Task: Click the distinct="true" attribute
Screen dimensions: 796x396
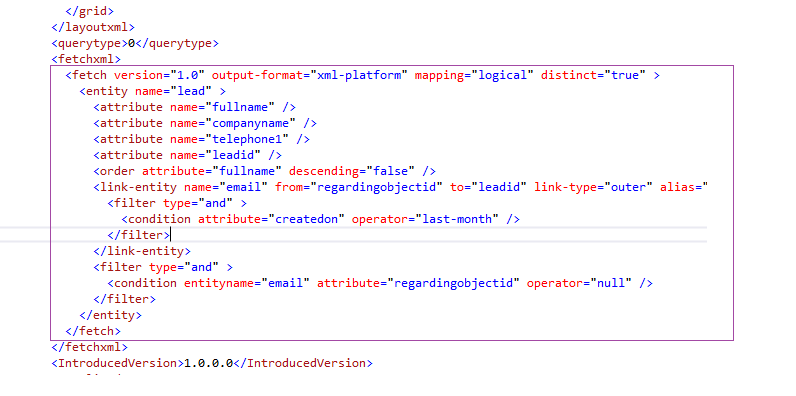Action: coord(593,76)
